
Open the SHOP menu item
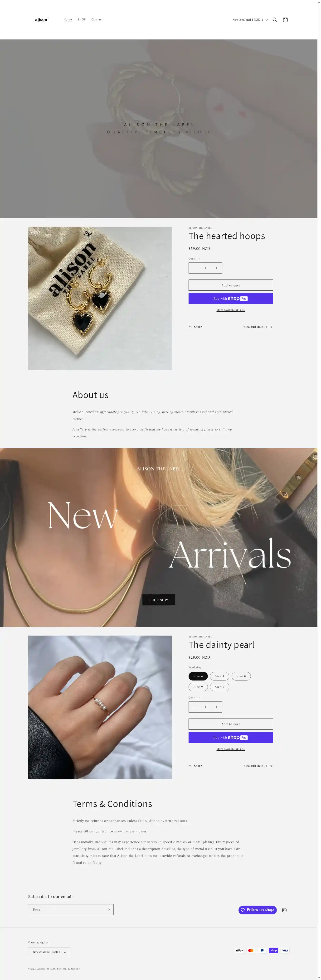point(82,19)
